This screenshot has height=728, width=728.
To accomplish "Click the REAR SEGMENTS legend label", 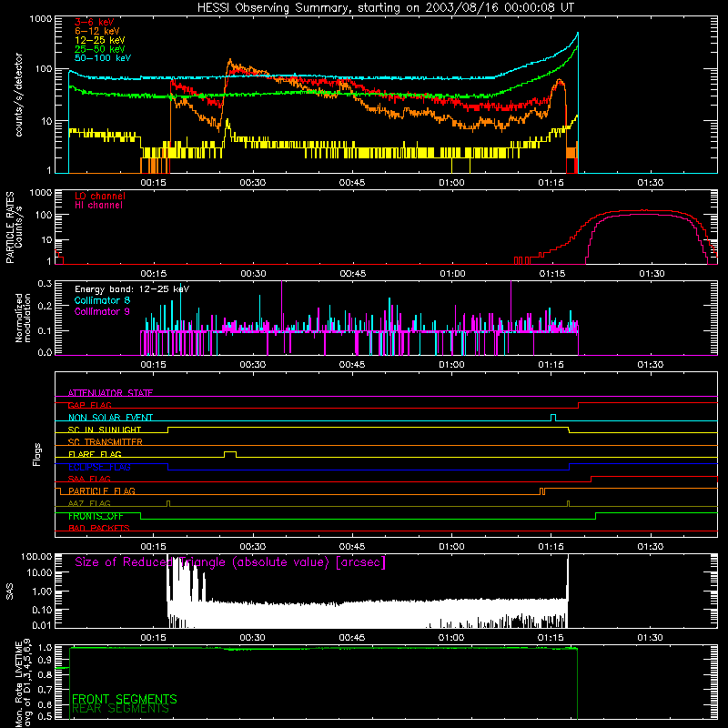I will tap(120, 709).
